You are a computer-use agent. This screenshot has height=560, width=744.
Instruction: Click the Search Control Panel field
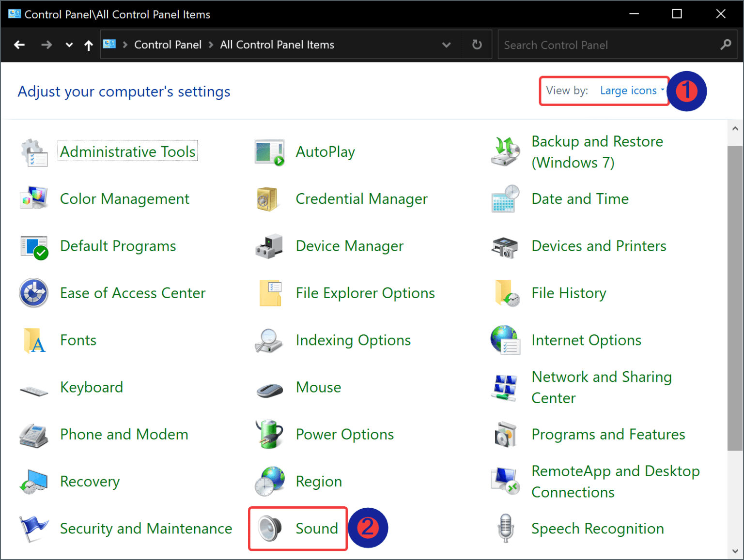coord(605,45)
